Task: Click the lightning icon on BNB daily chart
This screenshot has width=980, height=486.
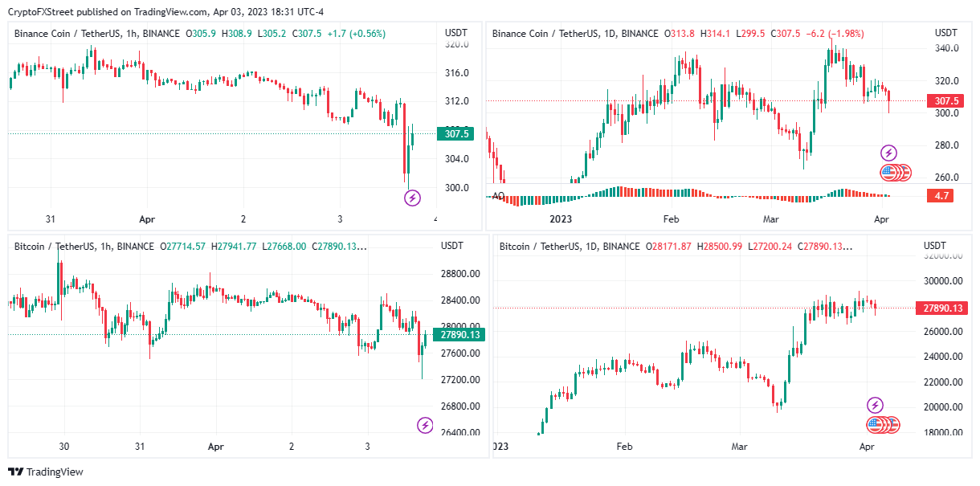Action: [888, 153]
